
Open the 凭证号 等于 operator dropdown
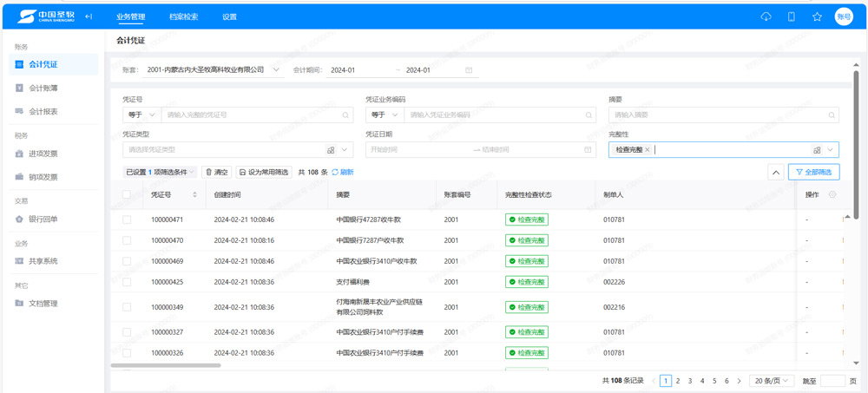[x=141, y=115]
